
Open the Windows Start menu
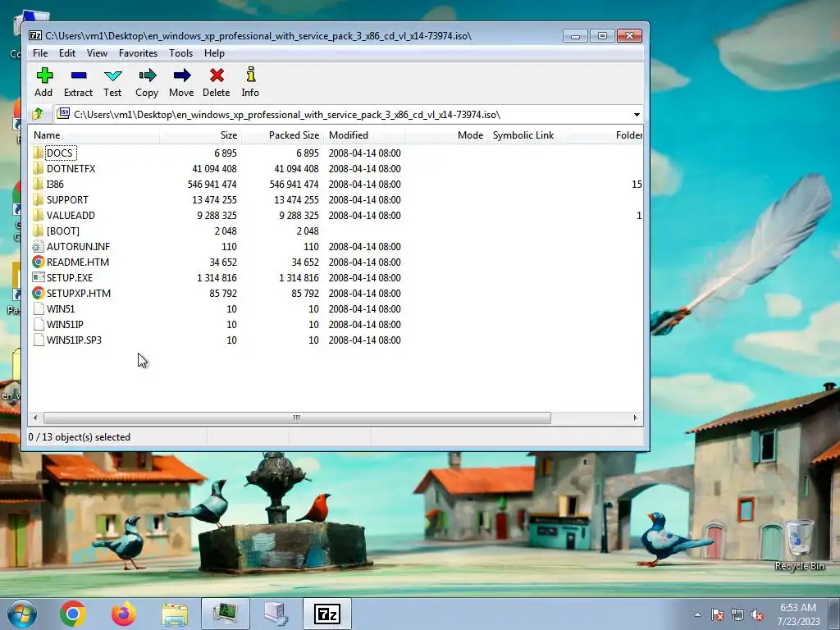pos(22,614)
